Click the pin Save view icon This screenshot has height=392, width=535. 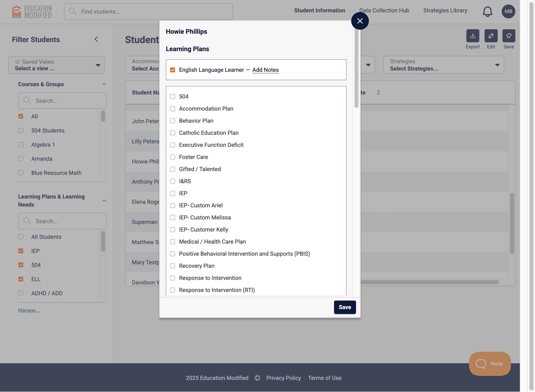tap(509, 36)
